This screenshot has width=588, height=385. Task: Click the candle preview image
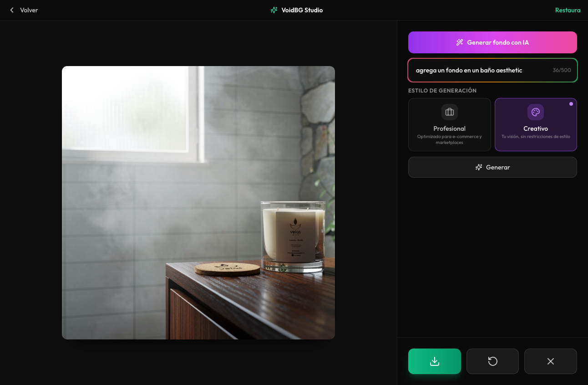(198, 203)
